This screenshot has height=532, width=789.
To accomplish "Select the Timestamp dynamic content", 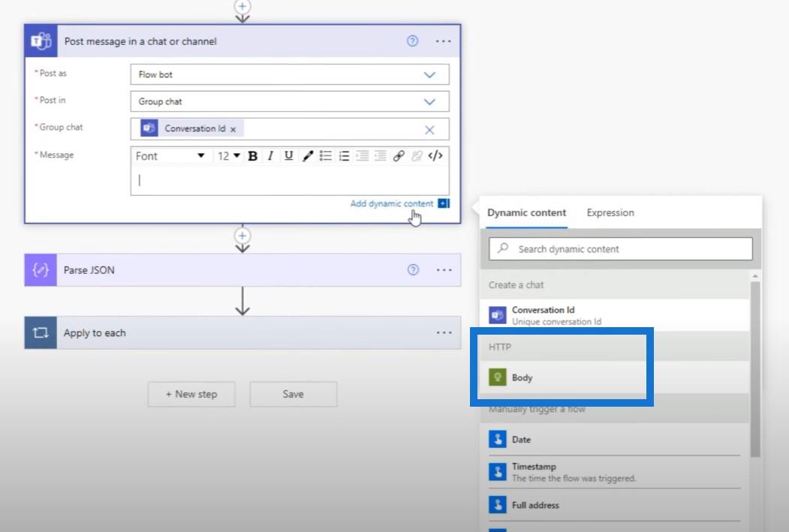I will [614, 472].
